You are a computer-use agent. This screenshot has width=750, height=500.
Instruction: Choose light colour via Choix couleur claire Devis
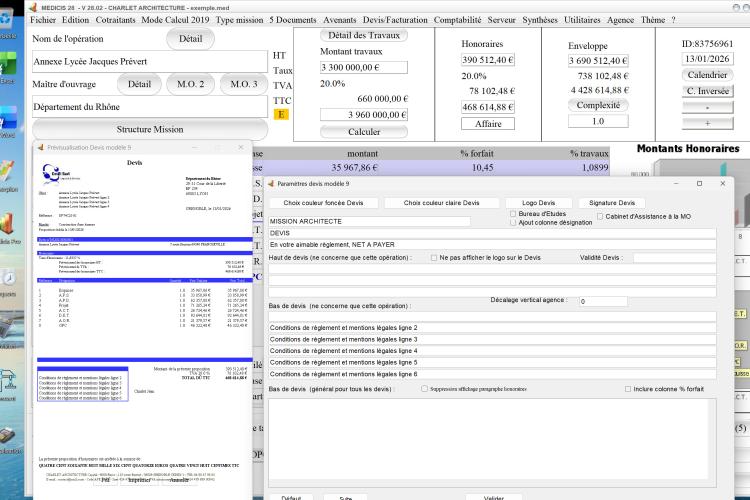441,203
